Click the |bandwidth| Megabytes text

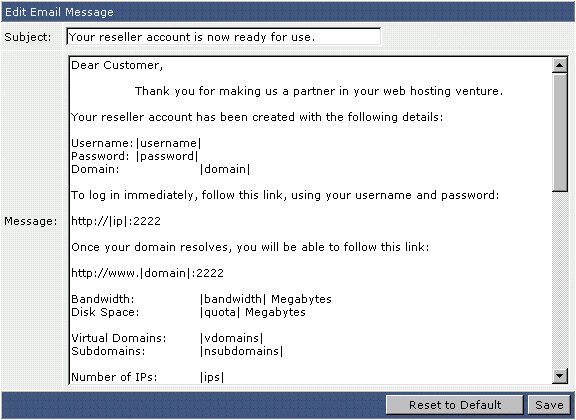pyautogui.click(x=266, y=299)
